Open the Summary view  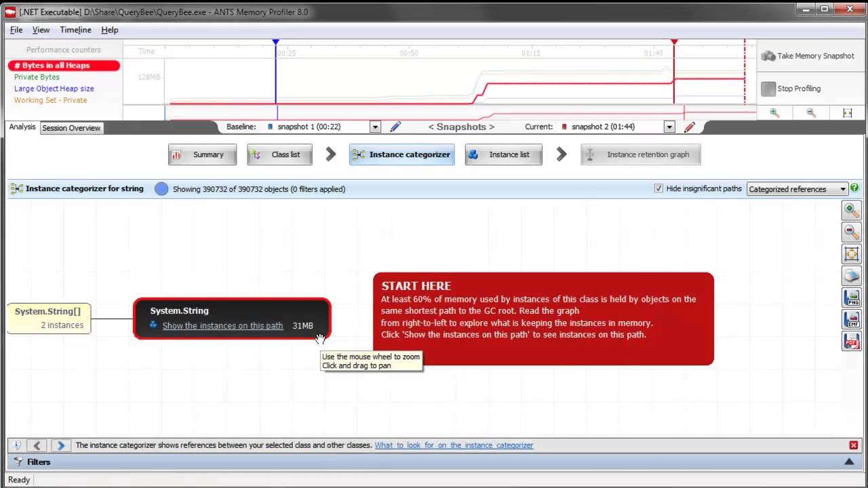202,155
